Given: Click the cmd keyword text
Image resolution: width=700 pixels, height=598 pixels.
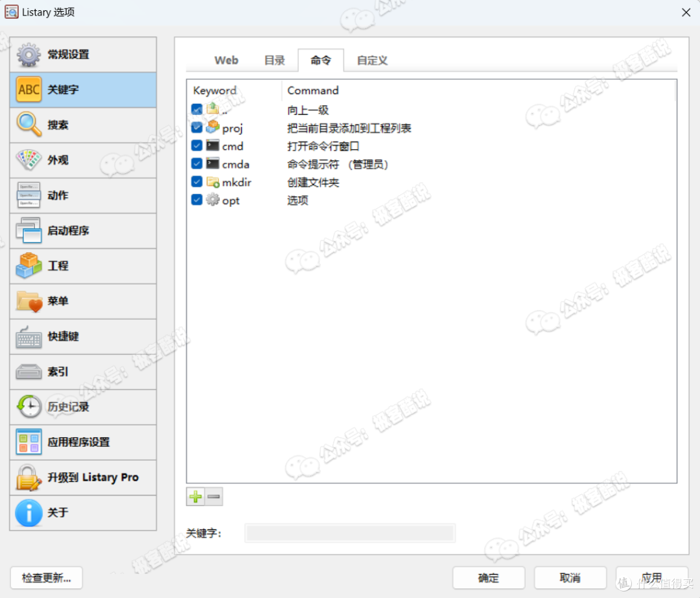Looking at the screenshot, I should tap(233, 146).
